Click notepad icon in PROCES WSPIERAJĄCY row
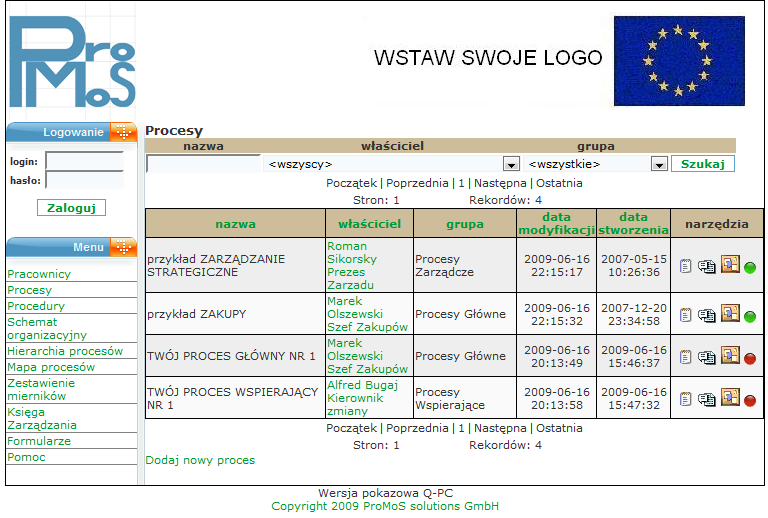768x518 pixels. tap(686, 399)
